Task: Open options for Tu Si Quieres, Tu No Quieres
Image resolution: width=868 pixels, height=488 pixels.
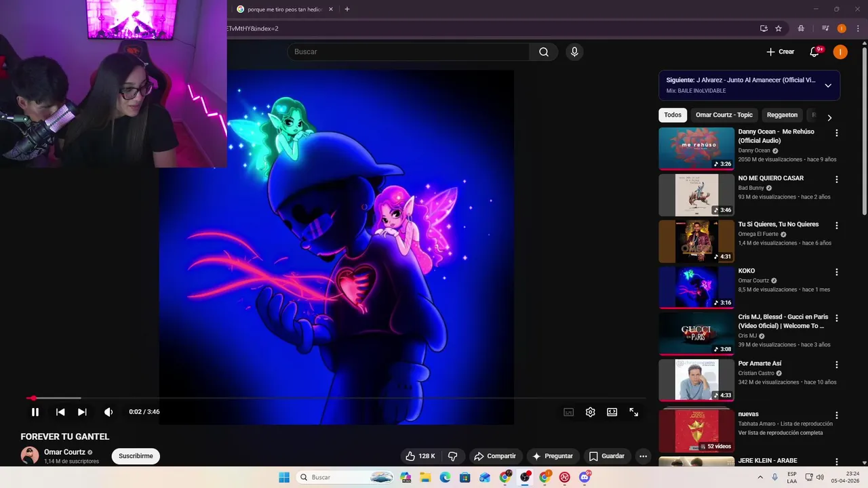Action: [x=836, y=226]
